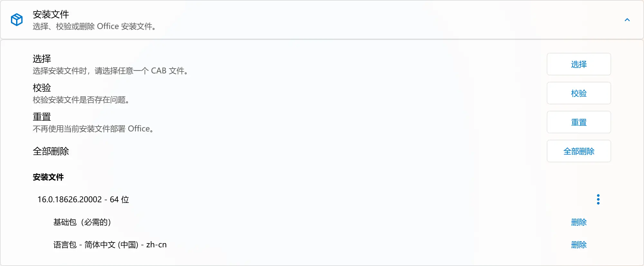This screenshot has height=266, width=644.
Task: Delete the zh-cn 语言包 language pack
Action: (x=579, y=245)
